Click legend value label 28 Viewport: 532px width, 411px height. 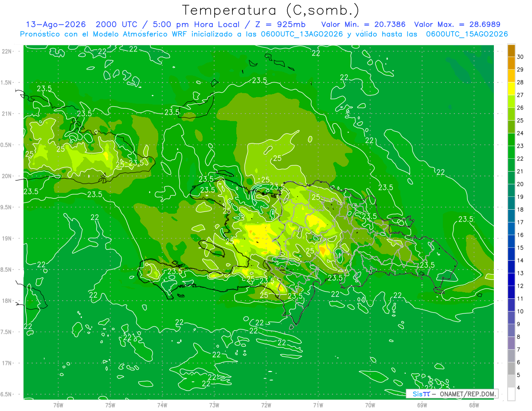point(520,82)
